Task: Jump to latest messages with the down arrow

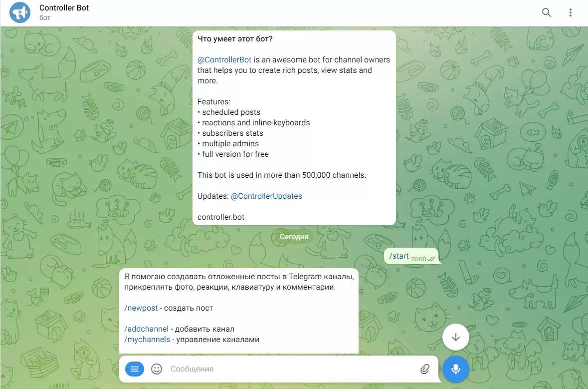Action: [456, 337]
